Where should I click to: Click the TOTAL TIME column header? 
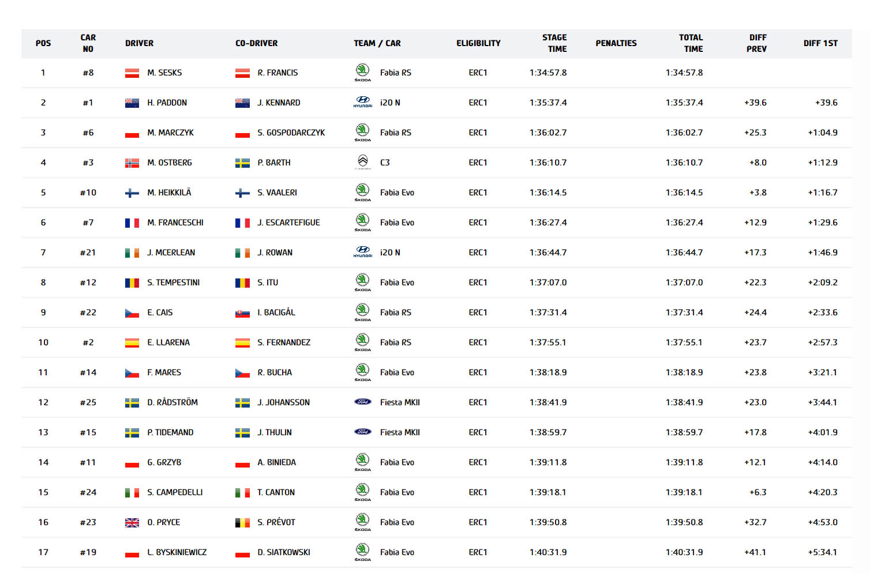[x=691, y=43]
